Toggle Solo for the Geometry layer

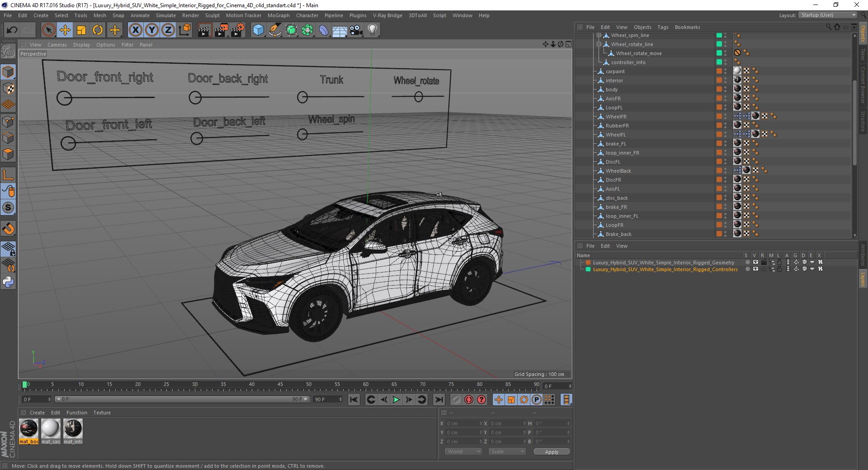pyautogui.click(x=747, y=262)
